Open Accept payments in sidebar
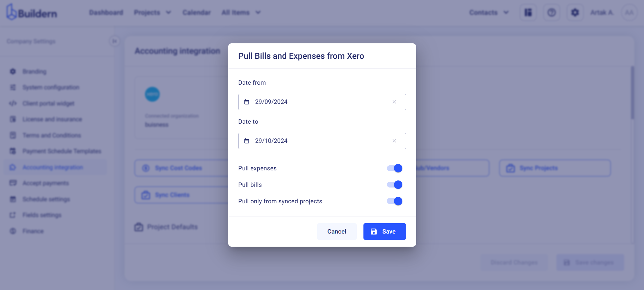The width and height of the screenshot is (644, 290). click(x=55, y=183)
